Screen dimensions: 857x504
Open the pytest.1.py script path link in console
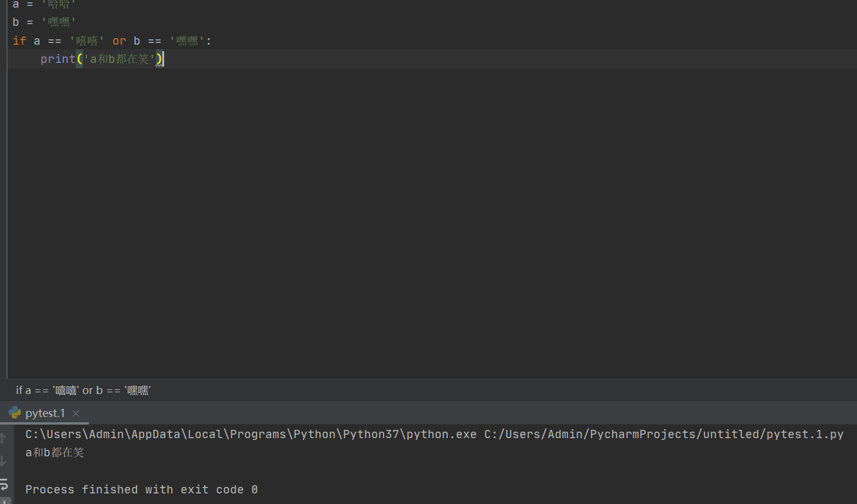pos(663,434)
